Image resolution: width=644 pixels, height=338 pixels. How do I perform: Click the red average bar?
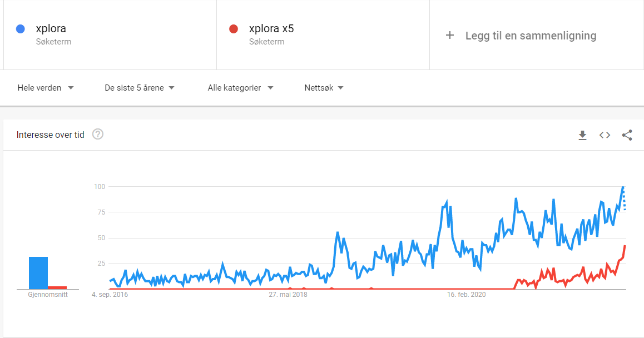click(x=57, y=287)
